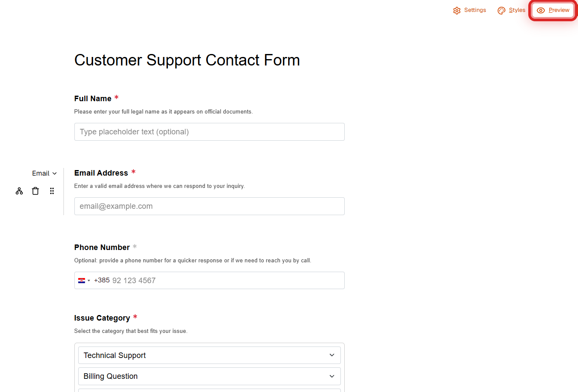The height and width of the screenshot is (392, 578).
Task: Click the Email field drag handle
Action: pos(52,191)
